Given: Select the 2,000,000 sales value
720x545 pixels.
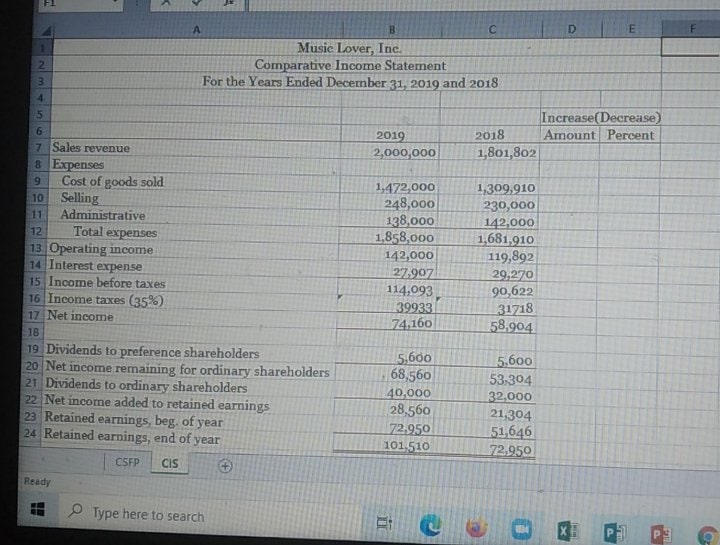Looking at the screenshot, I should pos(404,152).
